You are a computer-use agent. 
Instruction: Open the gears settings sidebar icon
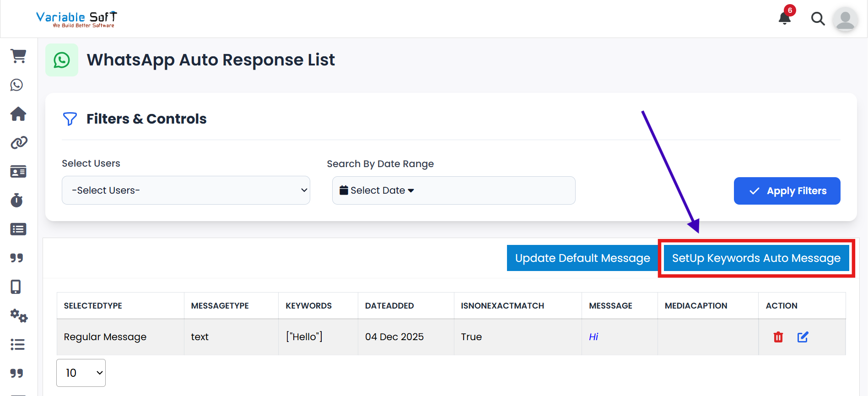tap(19, 316)
